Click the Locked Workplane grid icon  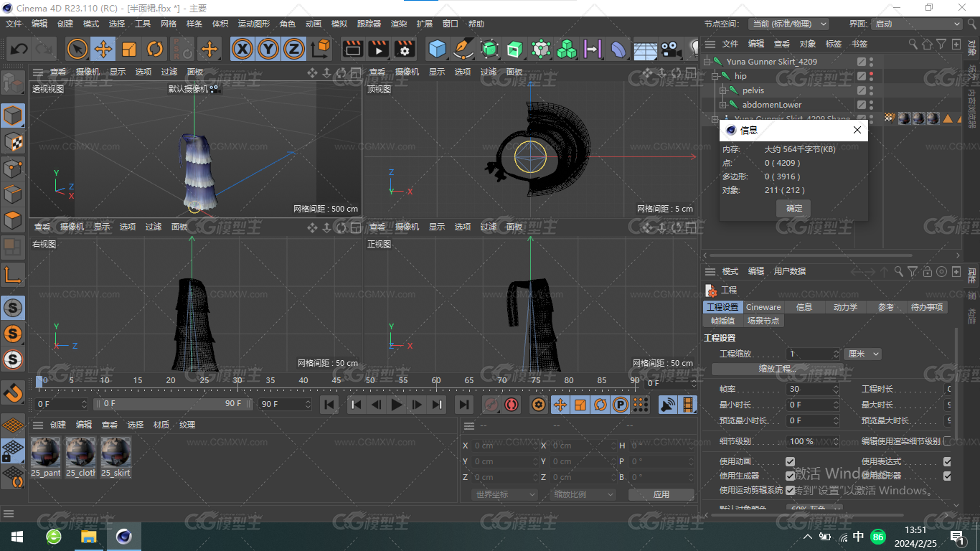(13, 451)
